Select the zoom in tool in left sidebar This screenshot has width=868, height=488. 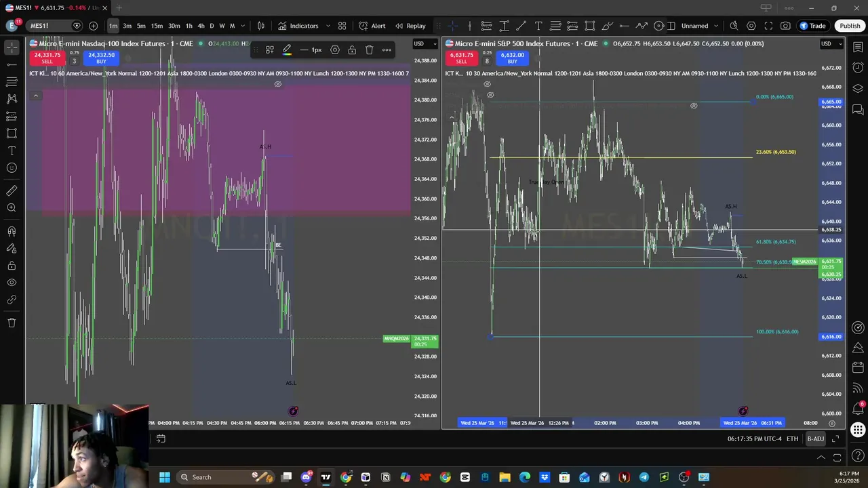click(x=12, y=208)
